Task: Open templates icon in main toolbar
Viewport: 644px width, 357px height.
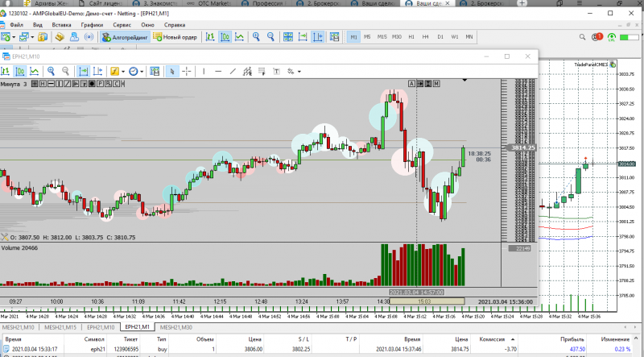Action: click(x=335, y=37)
